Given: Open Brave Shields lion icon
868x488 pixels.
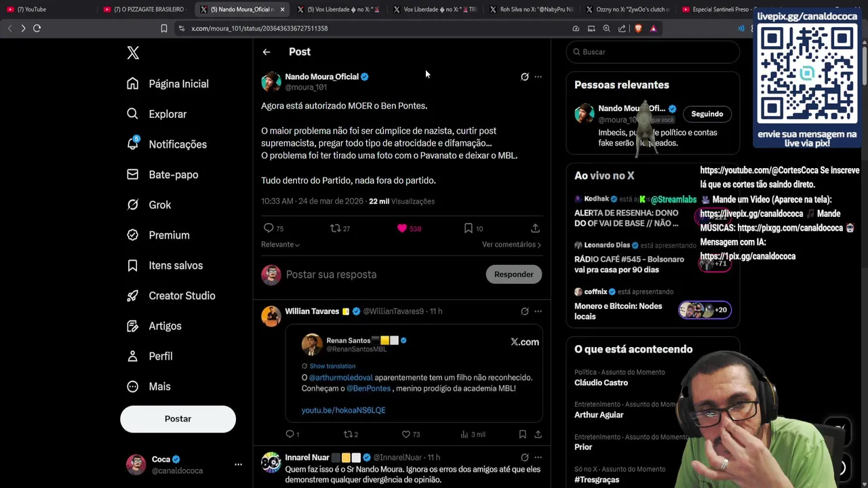Looking at the screenshot, I should click(638, 28).
